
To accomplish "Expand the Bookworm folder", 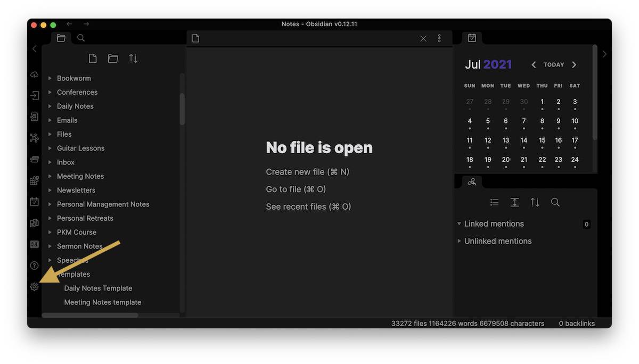I will point(50,78).
